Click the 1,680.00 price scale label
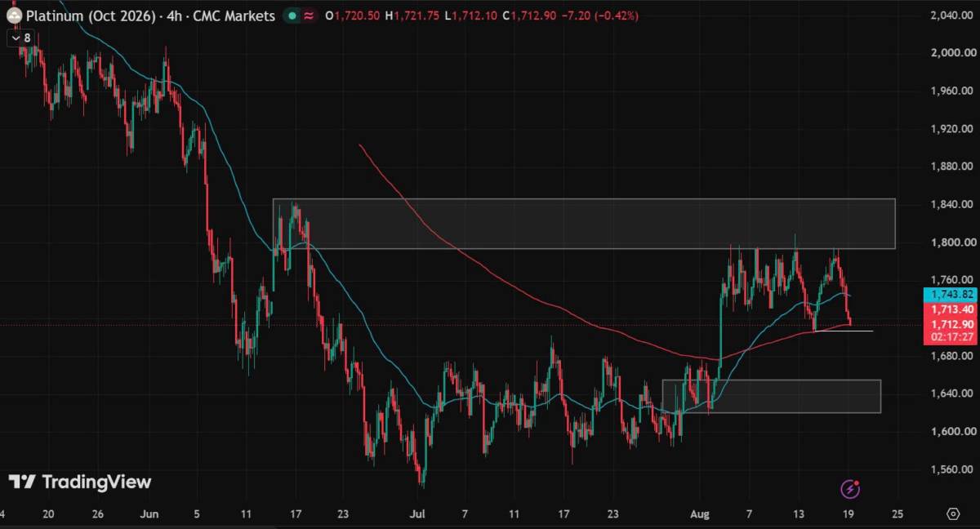Screen dimensions: 980x529 pos(951,356)
